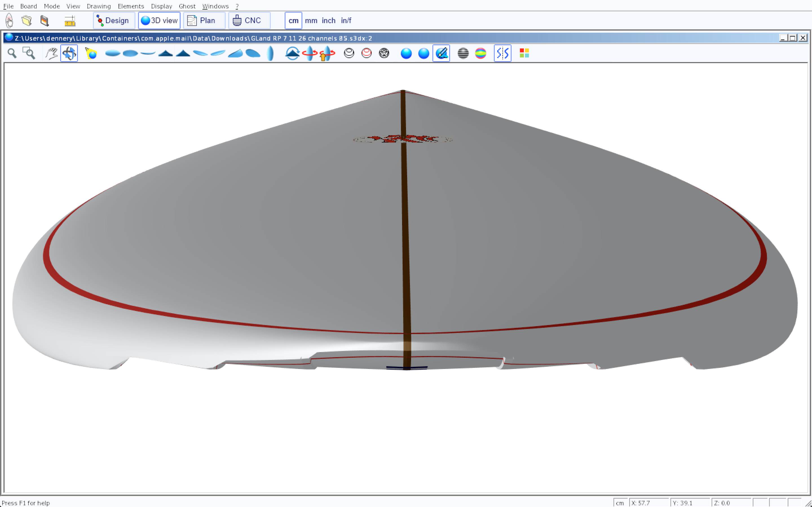The height and width of the screenshot is (507, 812).
Task: Open the CNC mode
Action: pyautogui.click(x=249, y=21)
